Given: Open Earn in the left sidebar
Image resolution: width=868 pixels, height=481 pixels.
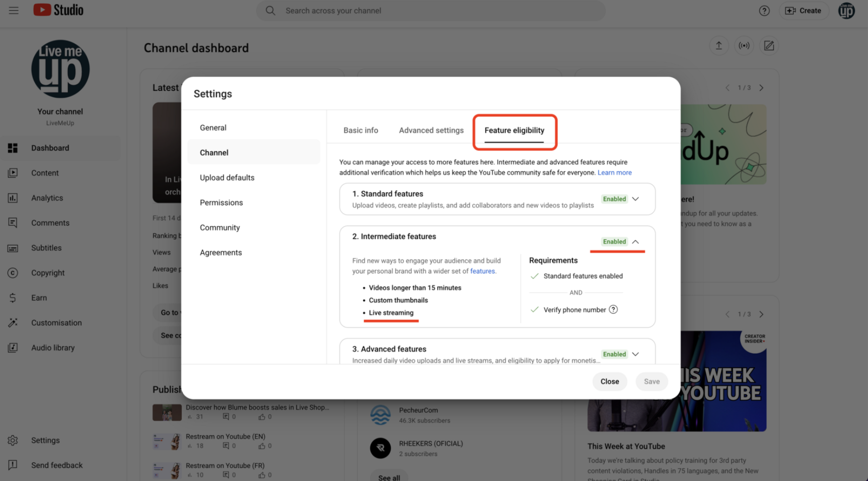Looking at the screenshot, I should coord(61,298).
